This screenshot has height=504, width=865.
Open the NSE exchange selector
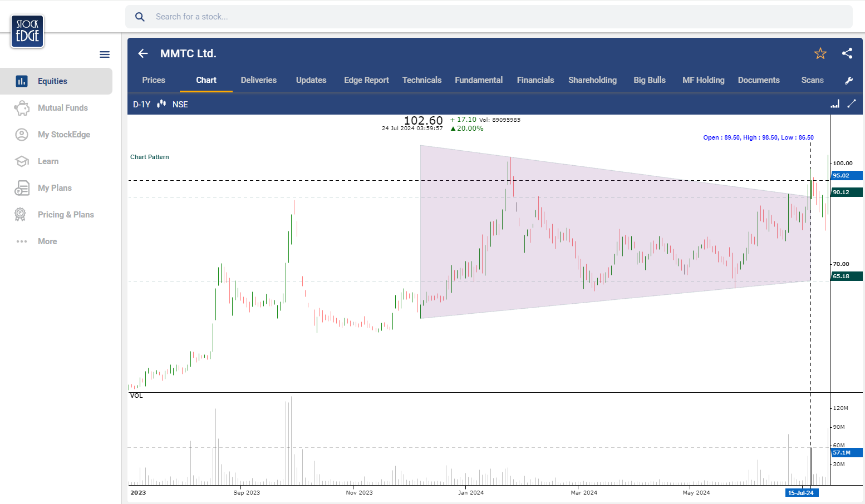[180, 105]
